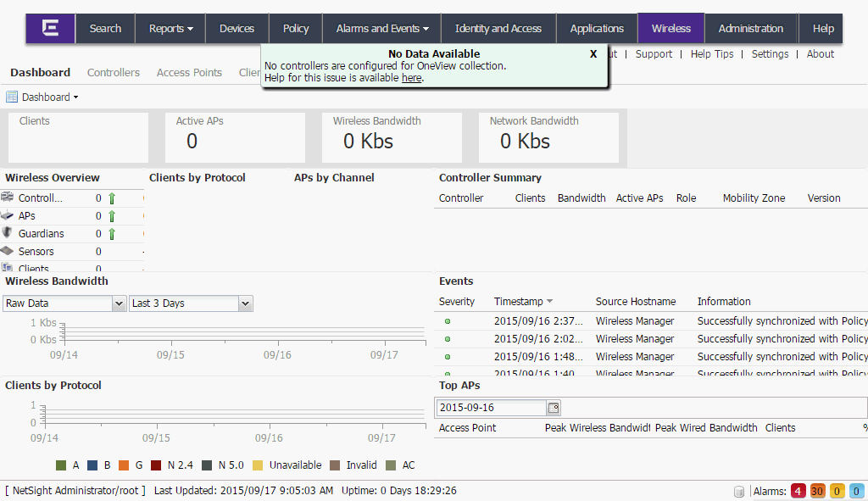The height and width of the screenshot is (501, 868).
Task: Open the Help tab
Action: coord(823,28)
